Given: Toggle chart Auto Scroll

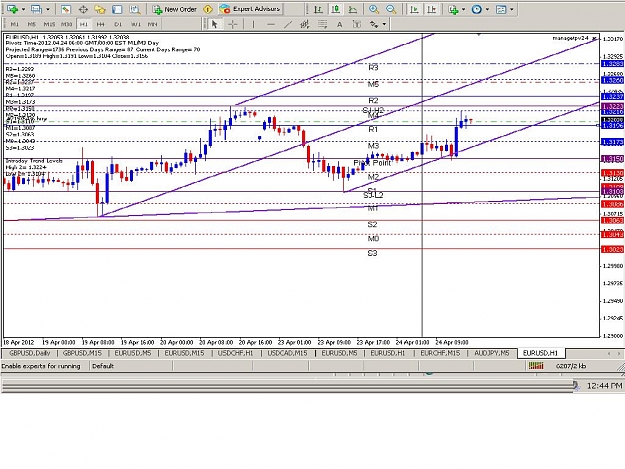Looking at the screenshot, I should [415, 9].
